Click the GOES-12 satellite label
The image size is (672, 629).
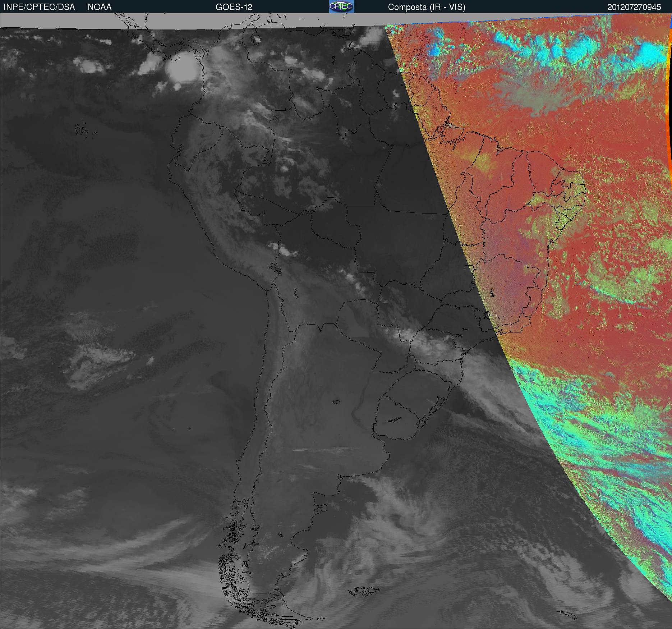(x=234, y=7)
